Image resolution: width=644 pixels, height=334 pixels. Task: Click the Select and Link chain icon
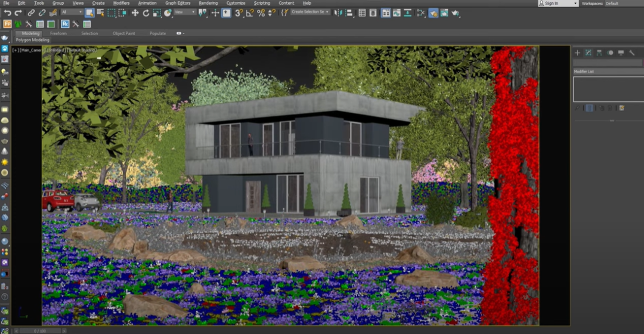[31, 13]
